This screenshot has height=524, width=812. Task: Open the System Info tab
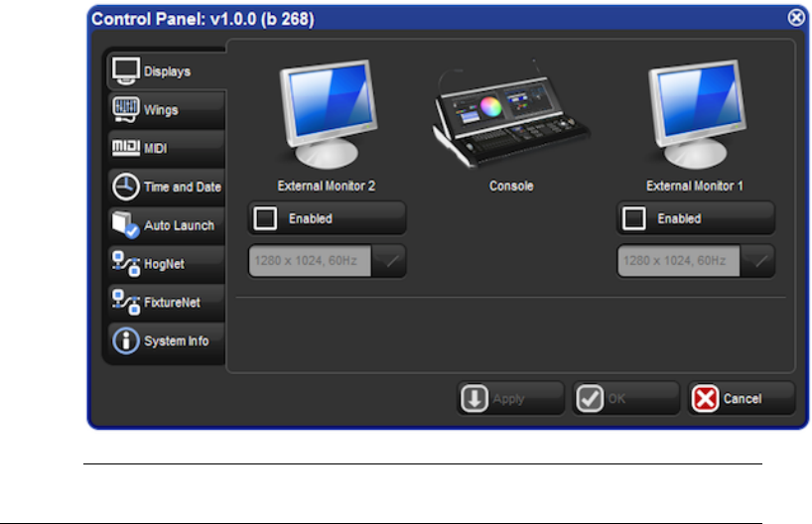(167, 340)
